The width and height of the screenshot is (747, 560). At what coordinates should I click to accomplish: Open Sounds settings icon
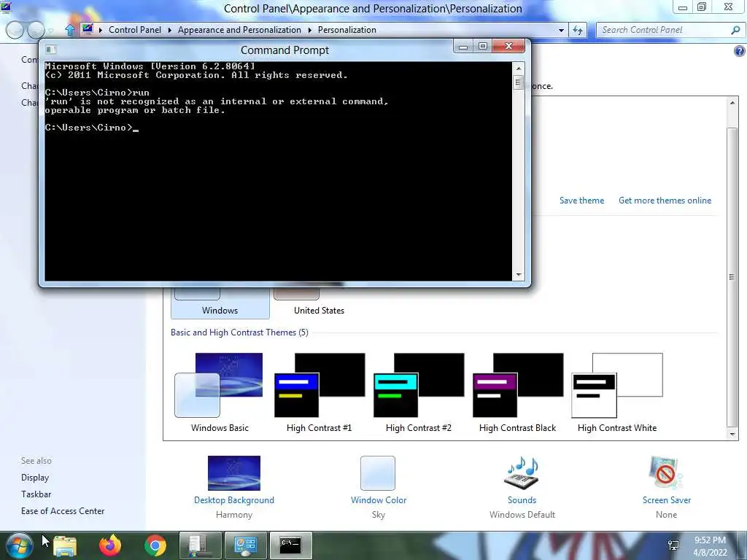(522, 472)
